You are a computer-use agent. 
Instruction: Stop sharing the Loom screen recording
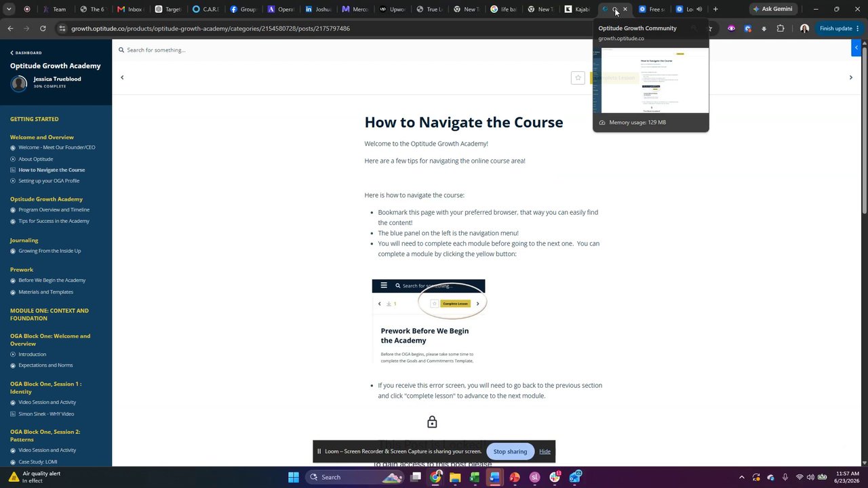coord(510,451)
